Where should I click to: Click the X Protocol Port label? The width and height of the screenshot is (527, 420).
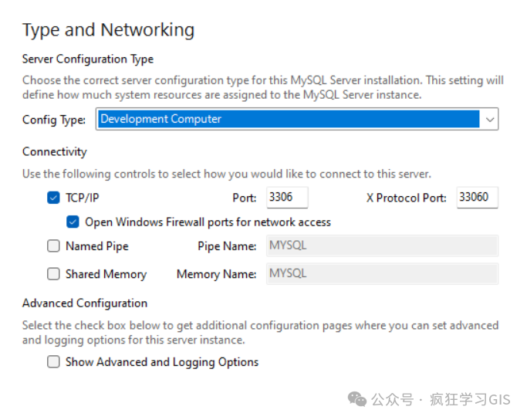[407, 198]
